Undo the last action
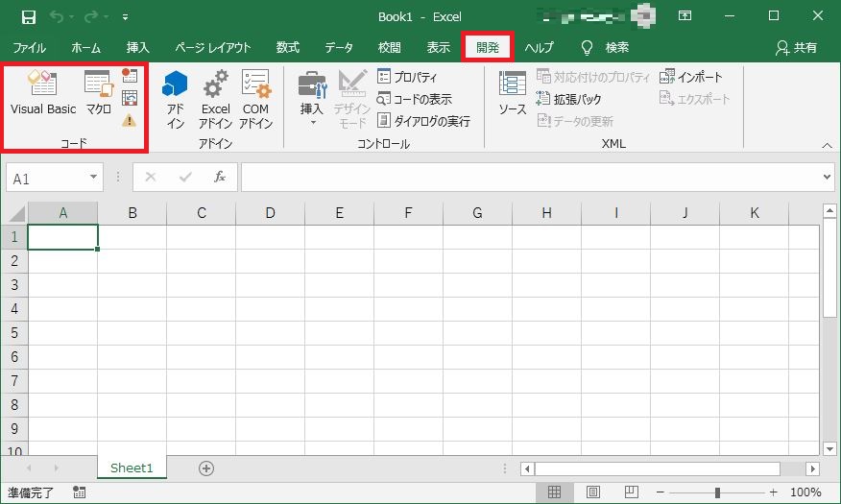This screenshot has width=841, height=504. point(57,16)
